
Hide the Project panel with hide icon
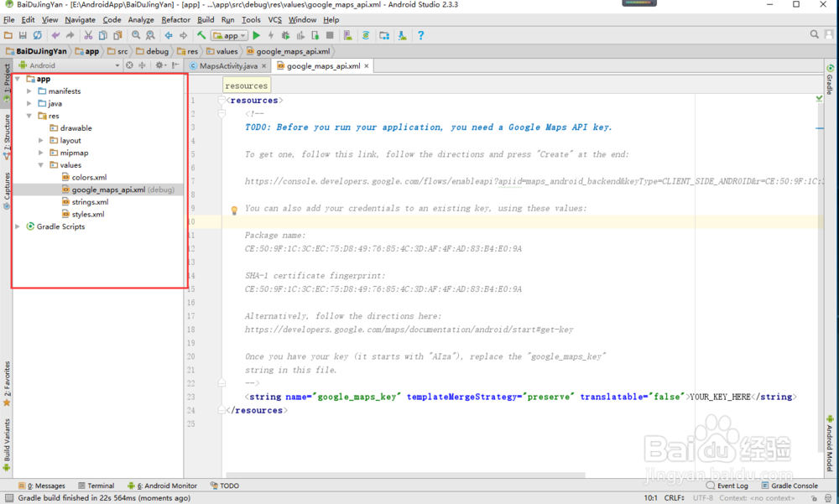[x=175, y=65]
